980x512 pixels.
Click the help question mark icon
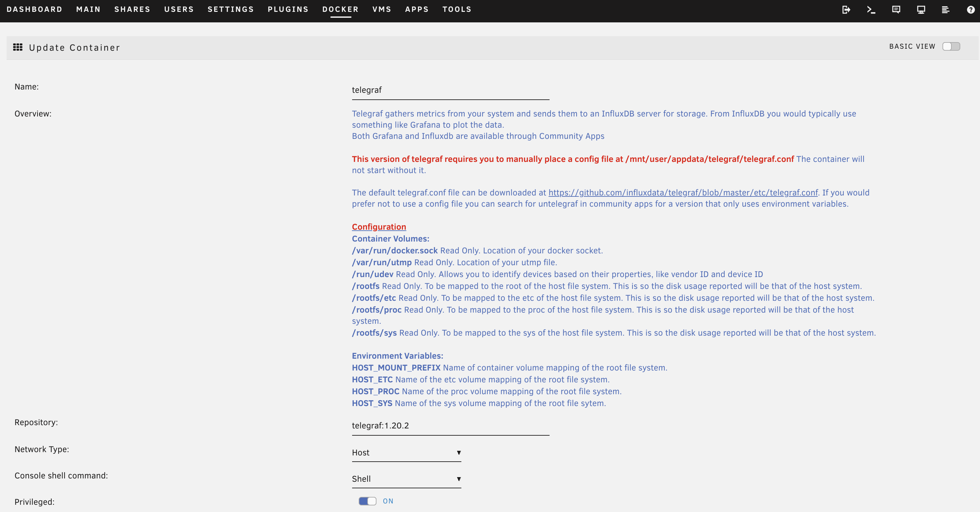[970, 10]
